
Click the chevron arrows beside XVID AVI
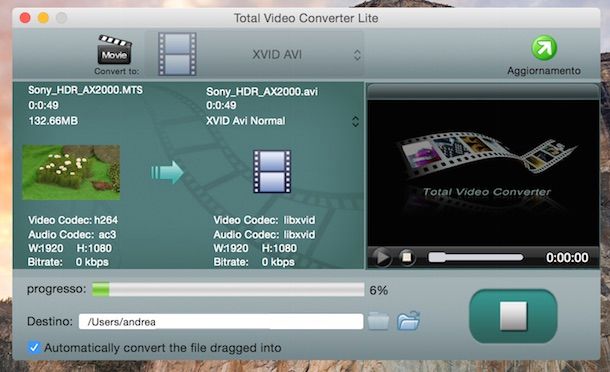pyautogui.click(x=357, y=54)
